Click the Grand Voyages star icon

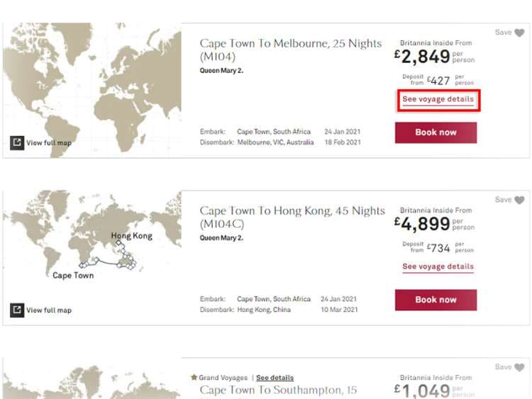[194, 378]
